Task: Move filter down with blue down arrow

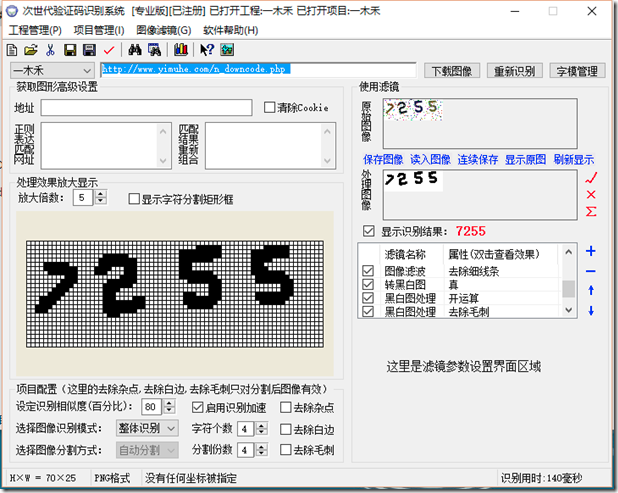Action: pos(590,311)
